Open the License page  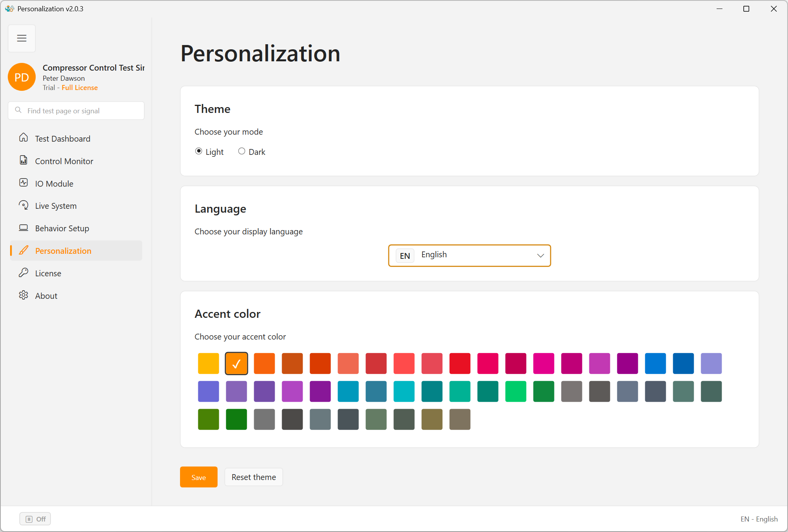pyautogui.click(x=76, y=273)
